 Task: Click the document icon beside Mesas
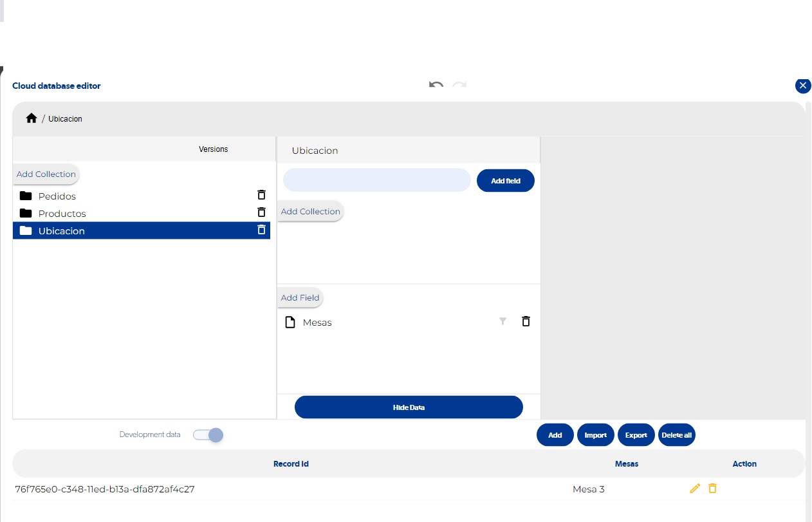[290, 321]
